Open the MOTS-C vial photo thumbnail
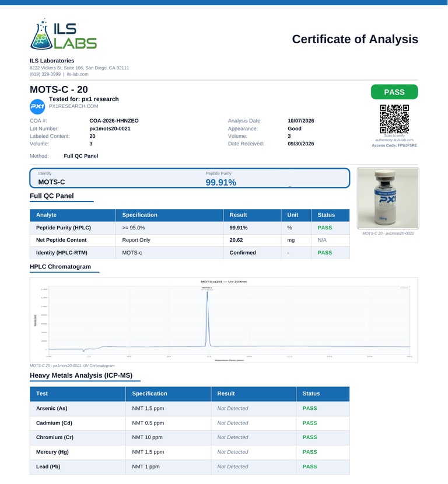The height and width of the screenshot is (484, 448). point(388,198)
